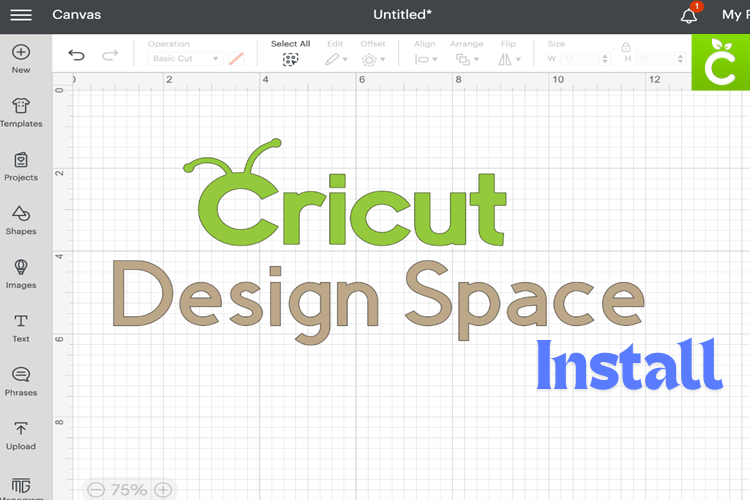Click the Width size input field
The image size is (750, 500).
(581, 59)
